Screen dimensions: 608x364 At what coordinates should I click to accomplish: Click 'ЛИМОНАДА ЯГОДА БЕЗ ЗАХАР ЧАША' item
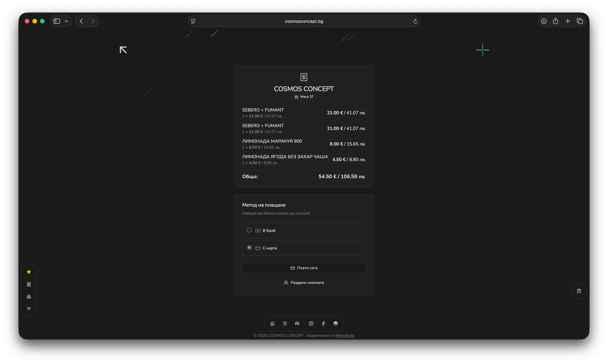(285, 157)
